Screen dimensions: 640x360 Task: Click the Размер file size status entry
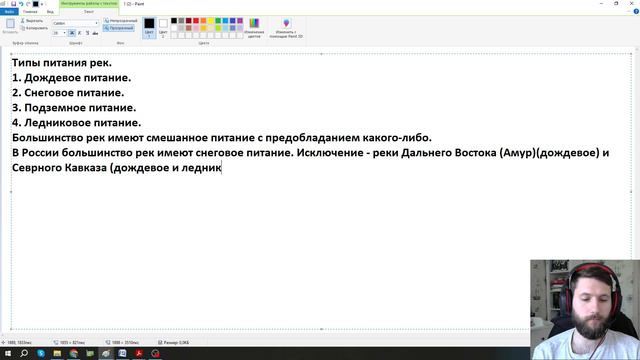coord(173,342)
